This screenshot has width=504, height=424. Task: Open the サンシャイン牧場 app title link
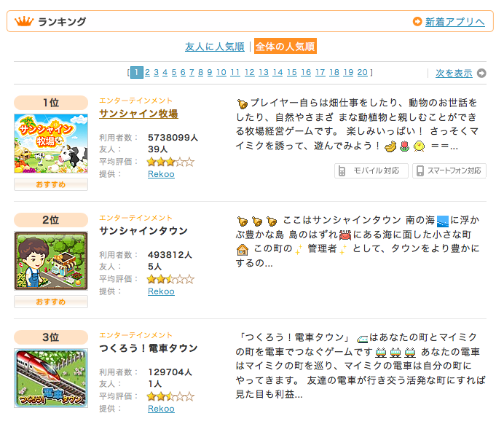point(138,114)
